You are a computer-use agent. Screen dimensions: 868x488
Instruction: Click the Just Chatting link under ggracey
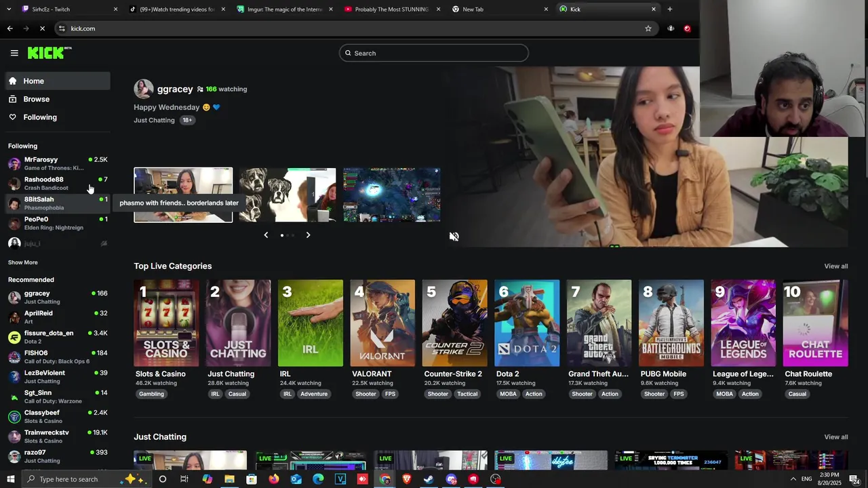click(154, 120)
